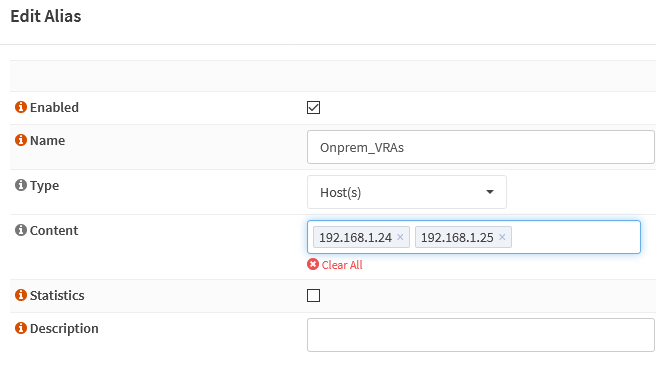Click the Edit Alias heading
Screen dimensions: 656x365
click(46, 16)
